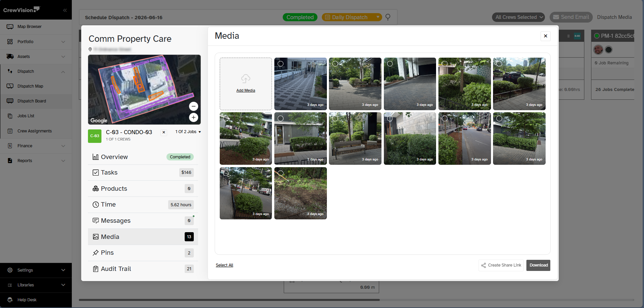Click the Add Media link
The height and width of the screenshot is (308, 644).
(246, 91)
